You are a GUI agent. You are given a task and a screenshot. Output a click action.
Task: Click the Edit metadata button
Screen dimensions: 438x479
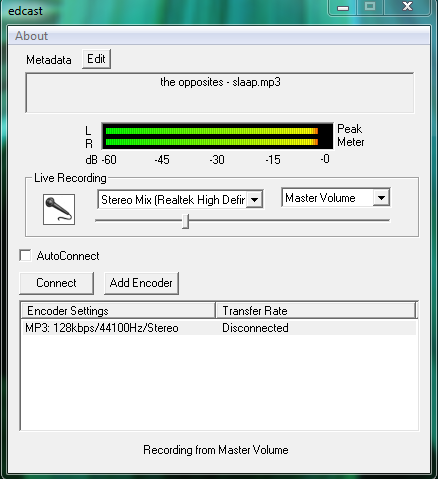(96, 59)
